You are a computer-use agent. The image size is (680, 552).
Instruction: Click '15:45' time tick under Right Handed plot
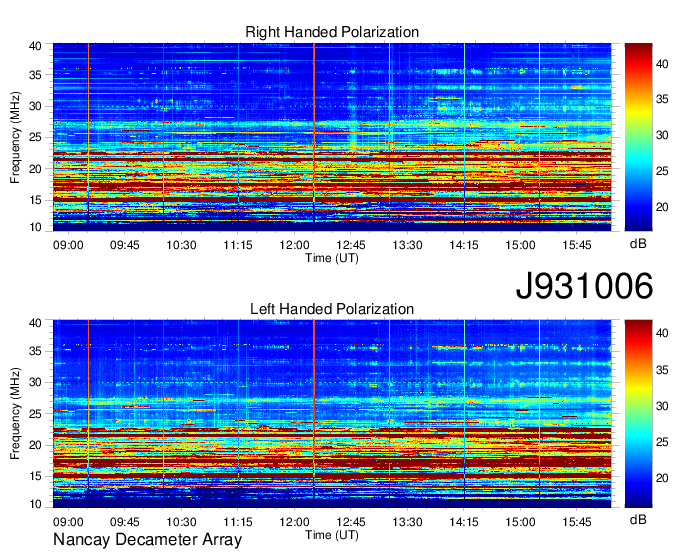tap(577, 245)
